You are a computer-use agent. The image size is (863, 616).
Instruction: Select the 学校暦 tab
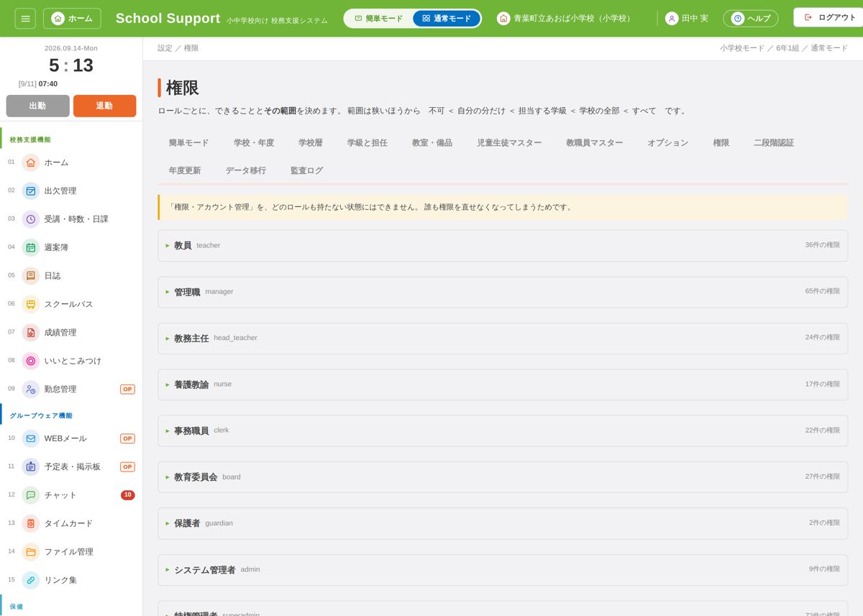pos(311,143)
